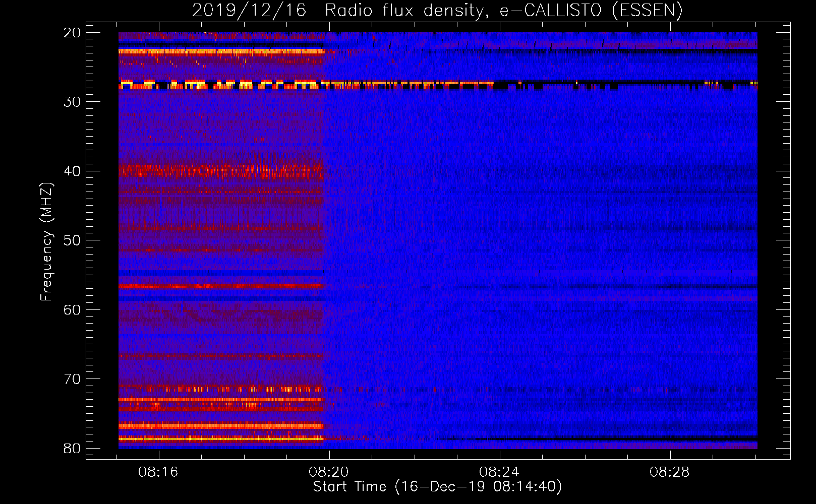Select the 08:28 time tick label
Image resolution: width=816 pixels, height=504 pixels.
(670, 472)
